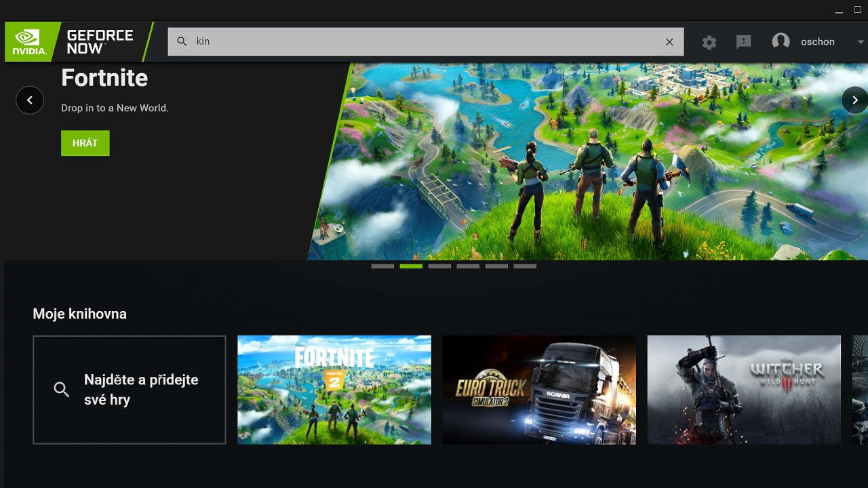Image resolution: width=868 pixels, height=488 pixels.
Task: Select the second (active) carousel indicator
Action: click(x=411, y=266)
